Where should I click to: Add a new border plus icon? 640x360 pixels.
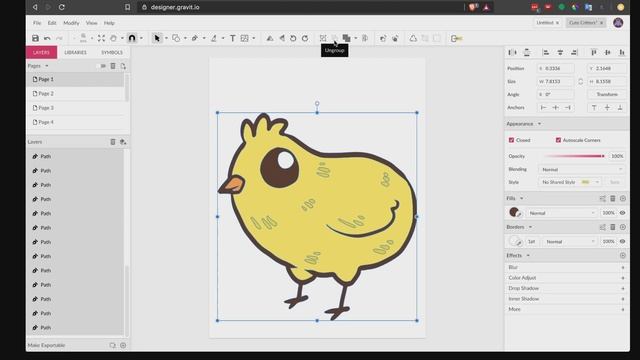coord(623,227)
